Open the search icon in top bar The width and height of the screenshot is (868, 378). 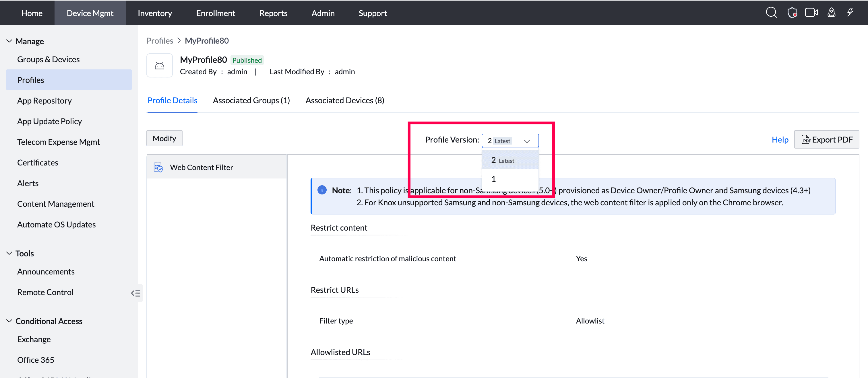tap(771, 13)
